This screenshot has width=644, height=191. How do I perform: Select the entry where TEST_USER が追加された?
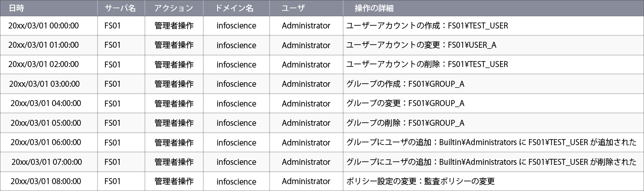491,142
